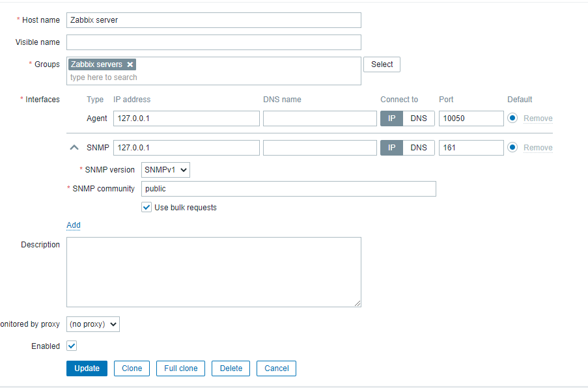Click inside the Description text area
The image size is (588, 388).
214,271
